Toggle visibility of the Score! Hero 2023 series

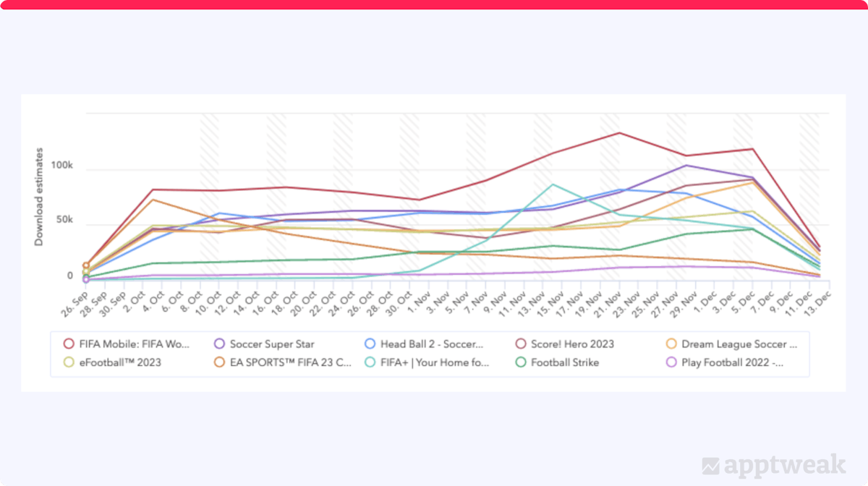(568, 344)
